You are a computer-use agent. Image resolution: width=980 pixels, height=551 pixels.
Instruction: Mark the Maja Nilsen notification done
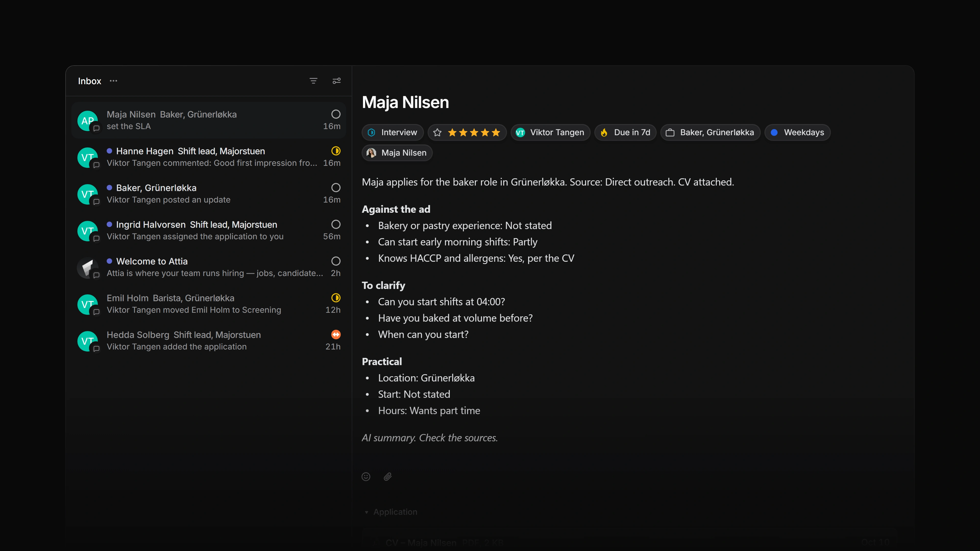(336, 114)
